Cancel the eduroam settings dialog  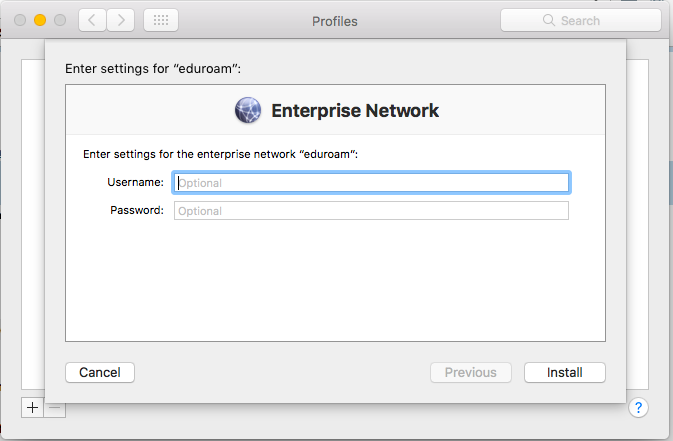(100, 372)
